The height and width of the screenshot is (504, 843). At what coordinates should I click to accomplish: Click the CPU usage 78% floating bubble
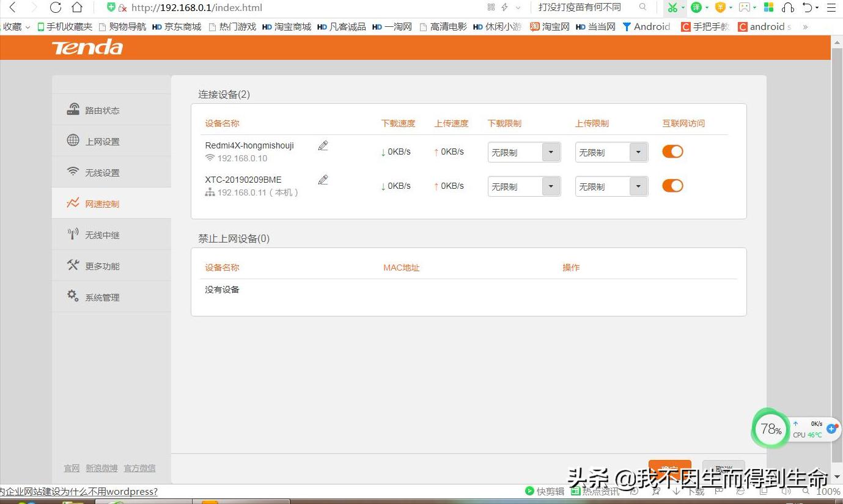[x=770, y=429]
